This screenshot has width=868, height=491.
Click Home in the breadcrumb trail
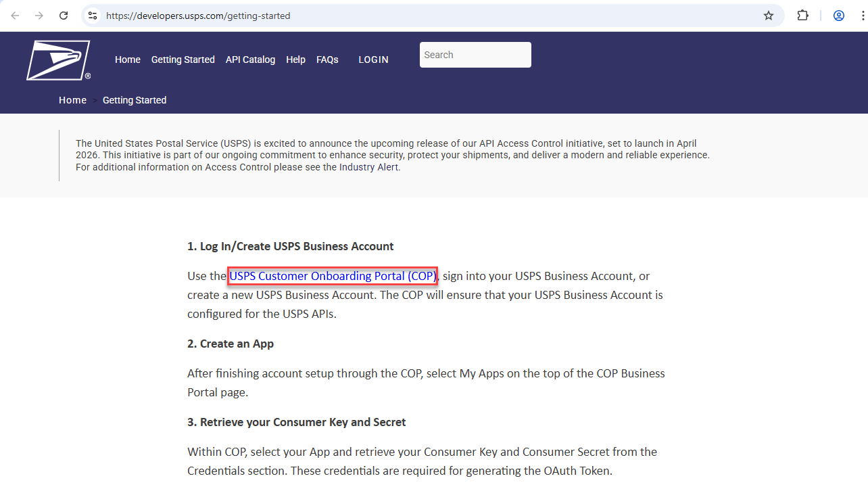[x=72, y=100]
